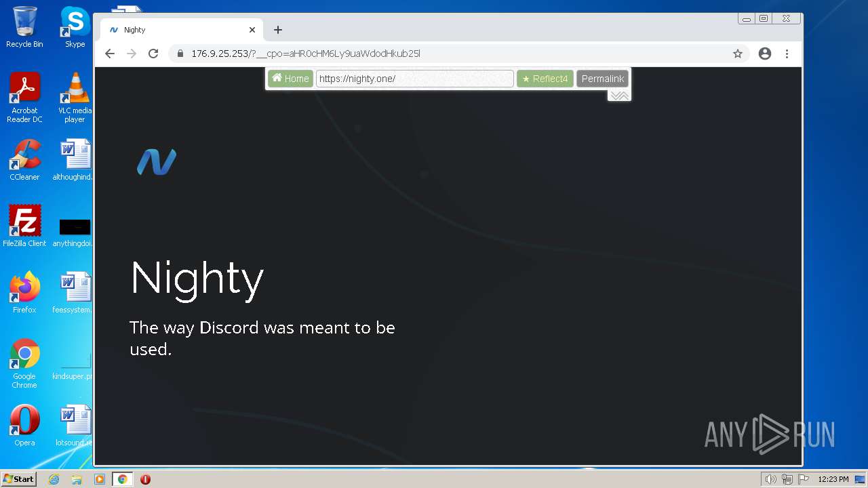
Task: Open Acrobat Reader DC shortcut
Action: [24, 98]
